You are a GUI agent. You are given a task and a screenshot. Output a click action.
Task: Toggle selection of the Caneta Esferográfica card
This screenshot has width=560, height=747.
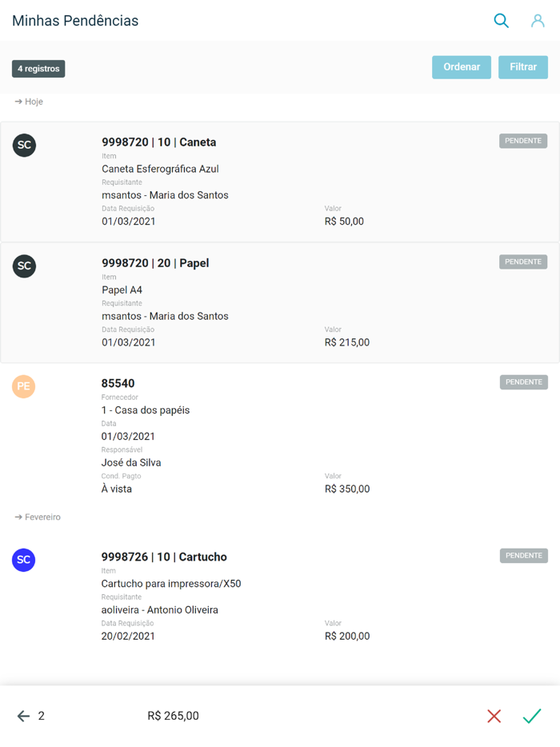click(x=280, y=182)
